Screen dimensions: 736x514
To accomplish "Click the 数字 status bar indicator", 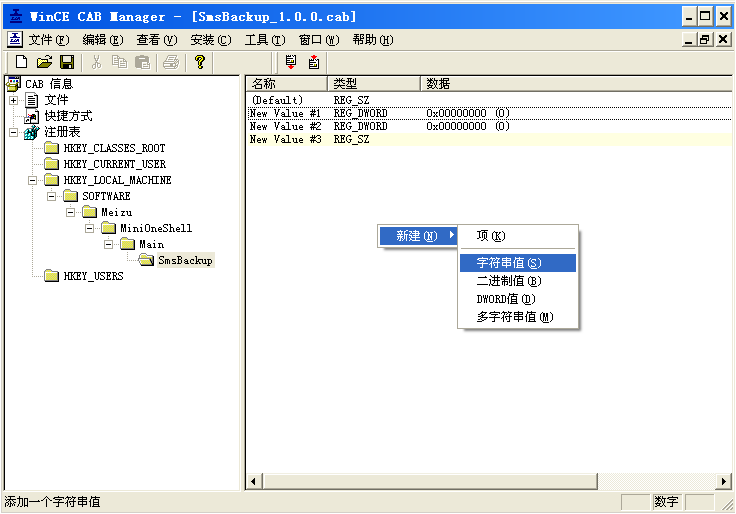I will (x=667, y=502).
